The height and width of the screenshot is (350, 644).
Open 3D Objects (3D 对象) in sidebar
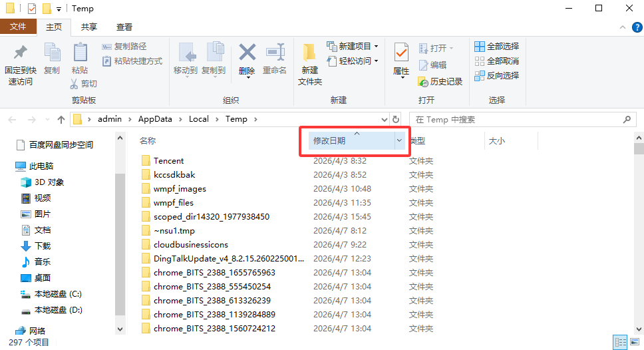(42, 182)
